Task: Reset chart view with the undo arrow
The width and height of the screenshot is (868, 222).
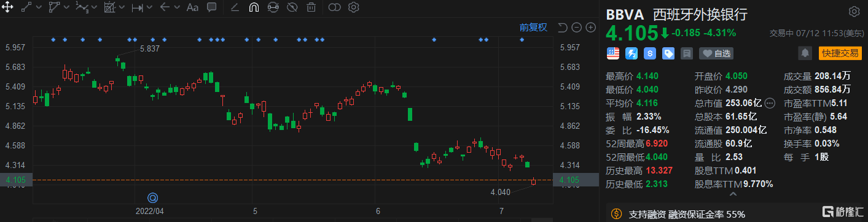Action: (x=562, y=27)
